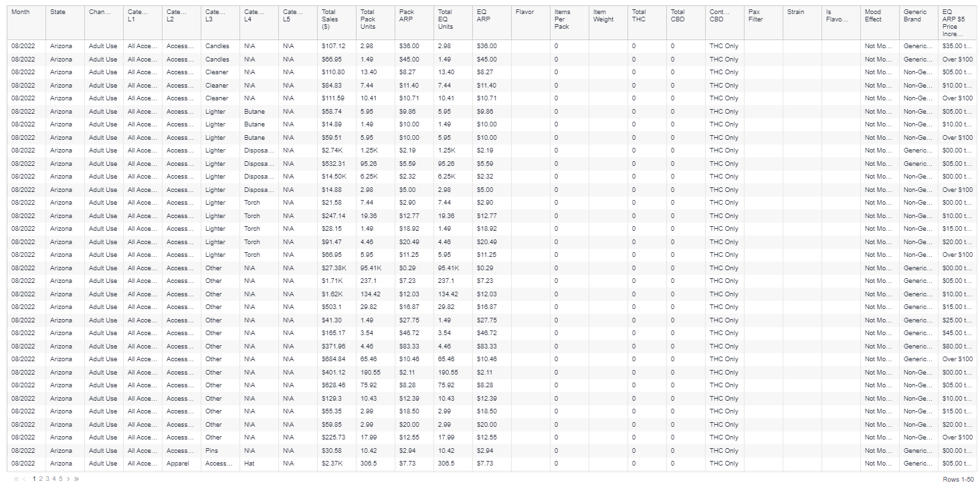The image size is (980, 493).
Task: Click the Flavor column header
Action: point(524,12)
